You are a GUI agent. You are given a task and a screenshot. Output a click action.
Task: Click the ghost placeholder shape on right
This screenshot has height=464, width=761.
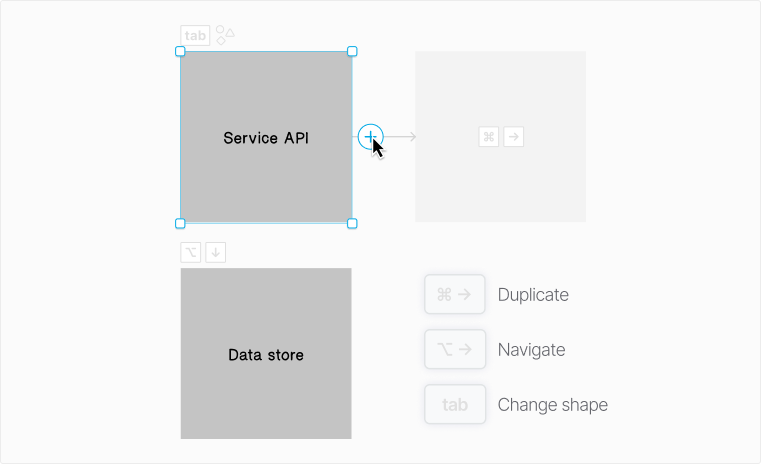pyautogui.click(x=500, y=137)
